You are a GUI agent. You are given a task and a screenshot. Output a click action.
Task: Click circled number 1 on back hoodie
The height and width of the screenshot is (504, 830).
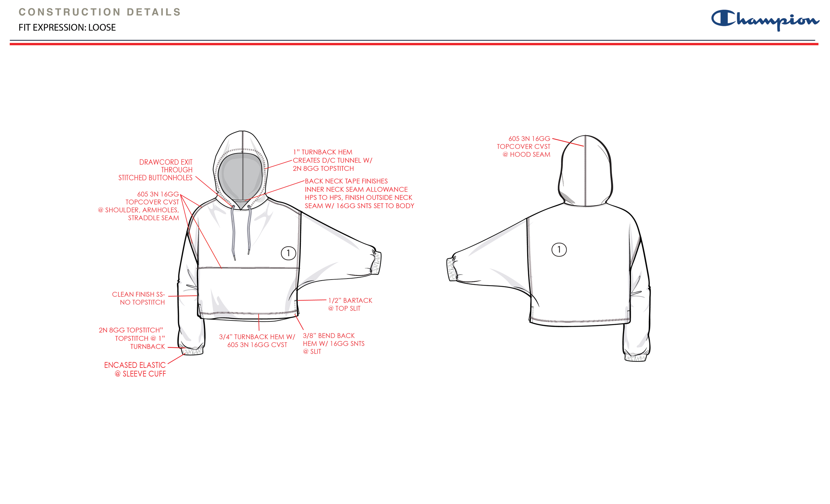coord(559,250)
